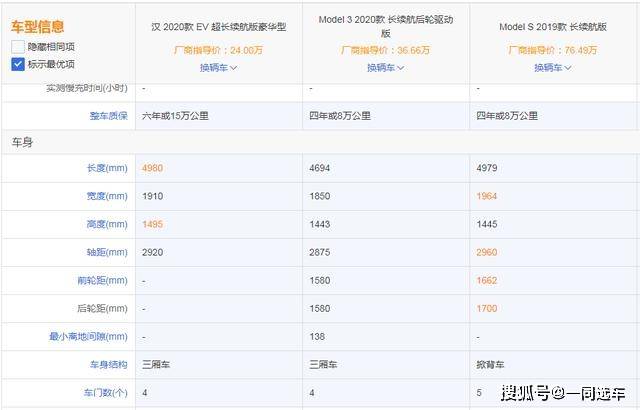Click the 长度(mm) parameter label

pyautogui.click(x=107, y=169)
